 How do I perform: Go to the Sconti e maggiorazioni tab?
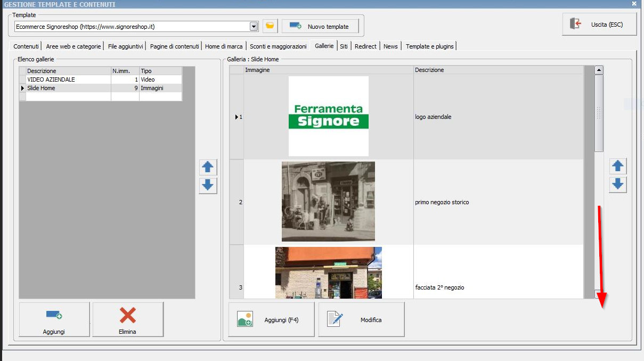278,46
